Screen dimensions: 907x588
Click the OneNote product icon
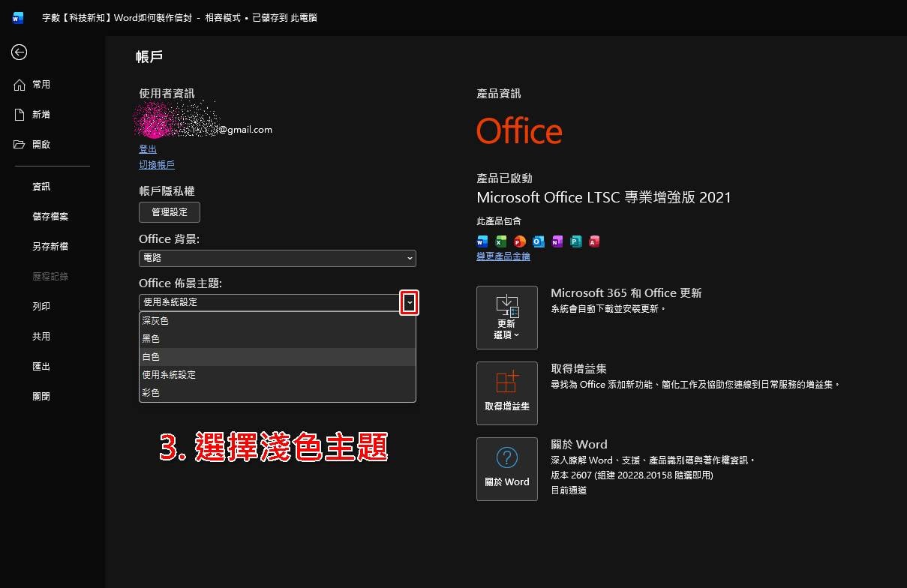click(557, 241)
